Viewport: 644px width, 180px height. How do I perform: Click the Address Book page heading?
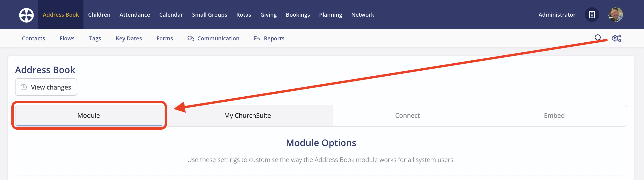pos(45,70)
